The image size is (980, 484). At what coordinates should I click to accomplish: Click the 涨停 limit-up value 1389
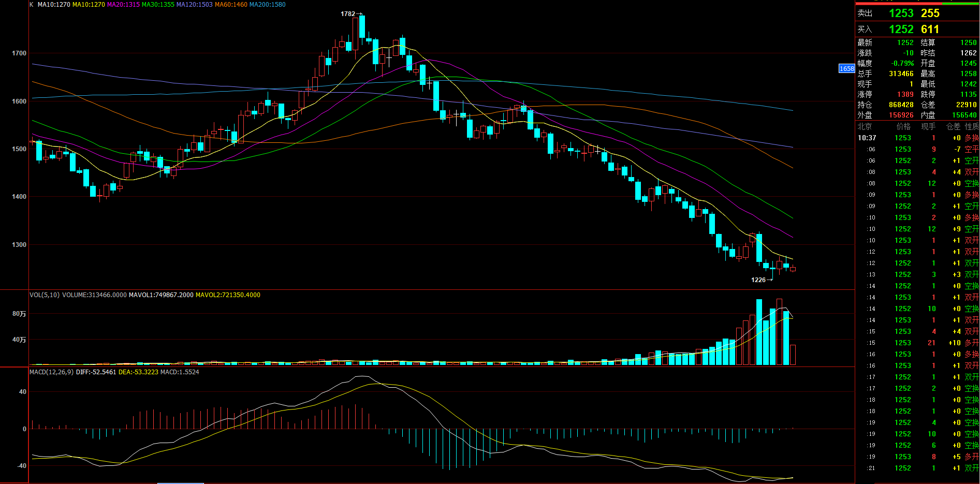coord(905,95)
